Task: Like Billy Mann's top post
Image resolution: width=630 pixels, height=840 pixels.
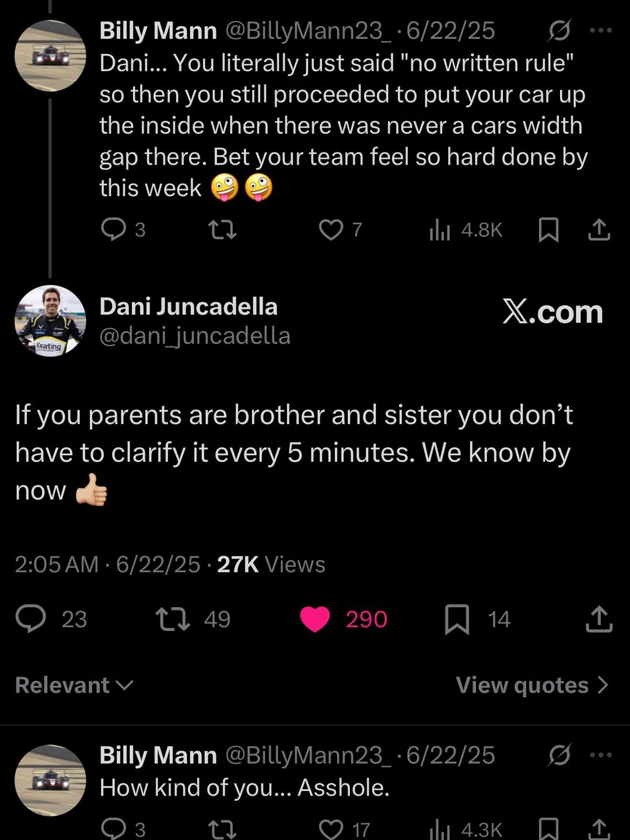Action: pyautogui.click(x=331, y=229)
